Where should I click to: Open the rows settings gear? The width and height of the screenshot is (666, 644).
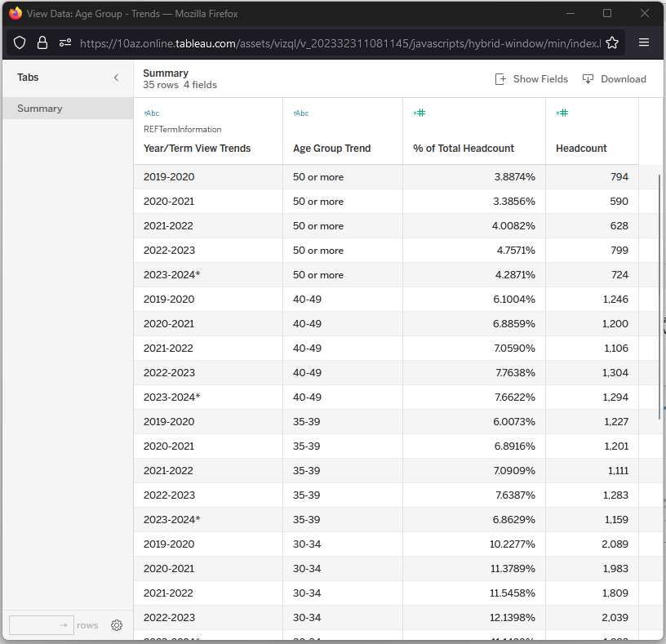(117, 625)
